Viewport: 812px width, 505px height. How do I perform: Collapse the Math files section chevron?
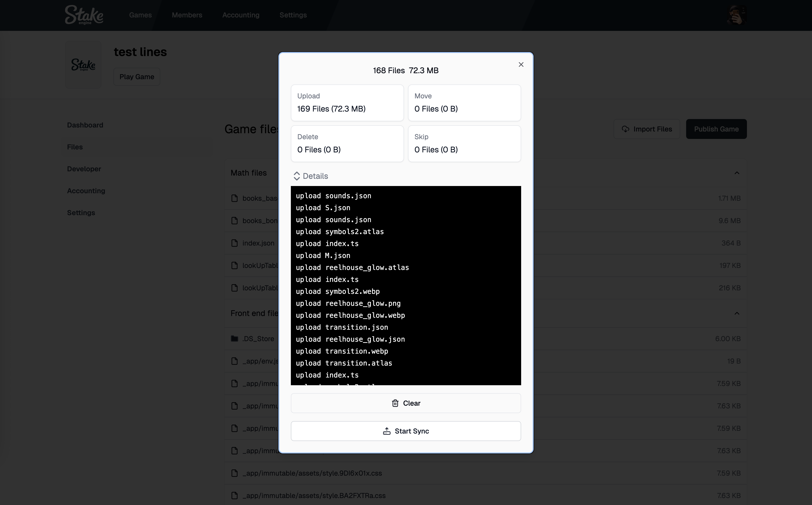[736, 173]
